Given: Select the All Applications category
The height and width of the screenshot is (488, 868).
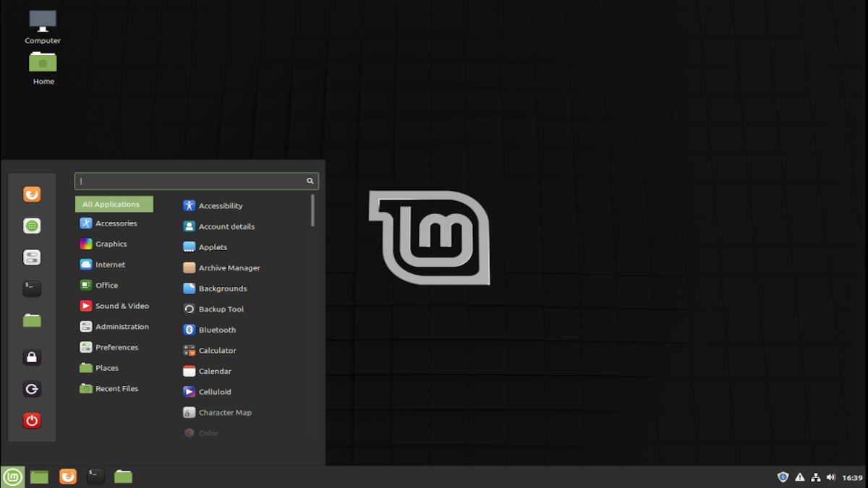Looking at the screenshot, I should 114,205.
